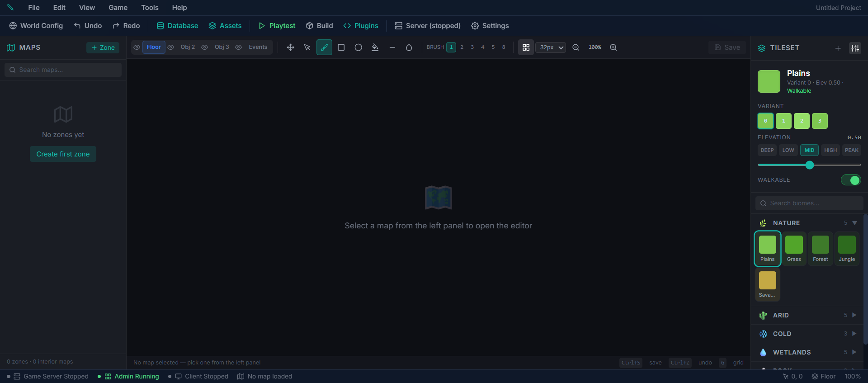The height and width of the screenshot is (383, 868).
Task: Set elevation preset to PEAK
Action: tap(852, 150)
